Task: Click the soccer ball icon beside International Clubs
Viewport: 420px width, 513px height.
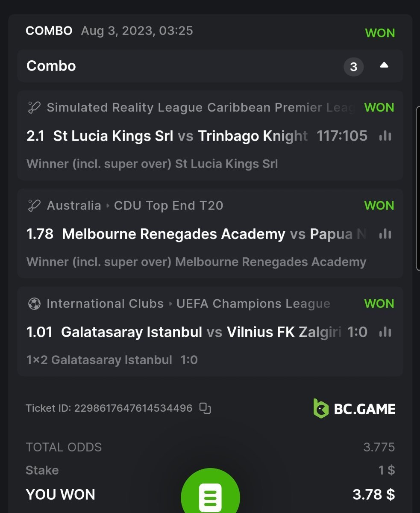Action: 34,304
